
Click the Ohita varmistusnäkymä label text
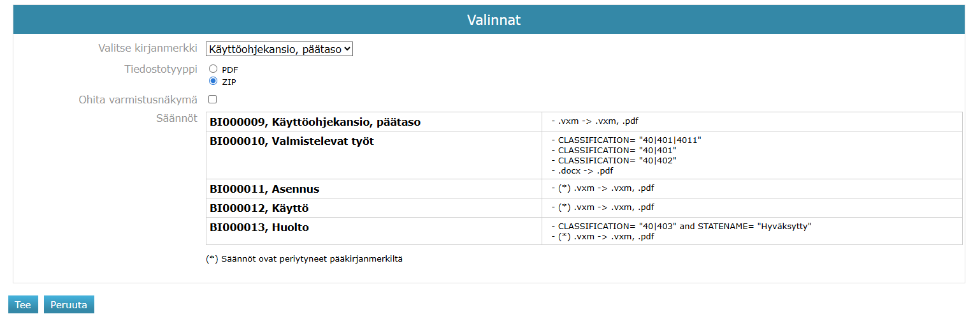point(138,100)
